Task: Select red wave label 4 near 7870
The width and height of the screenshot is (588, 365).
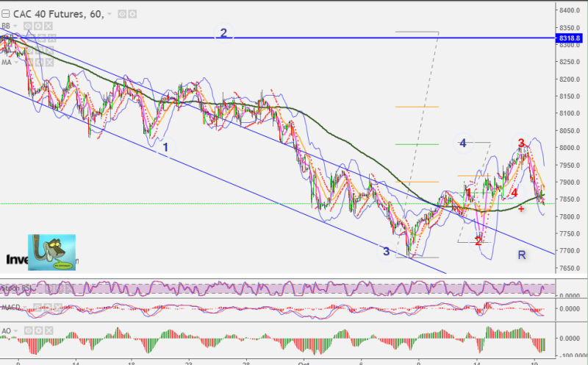Action: click(514, 194)
